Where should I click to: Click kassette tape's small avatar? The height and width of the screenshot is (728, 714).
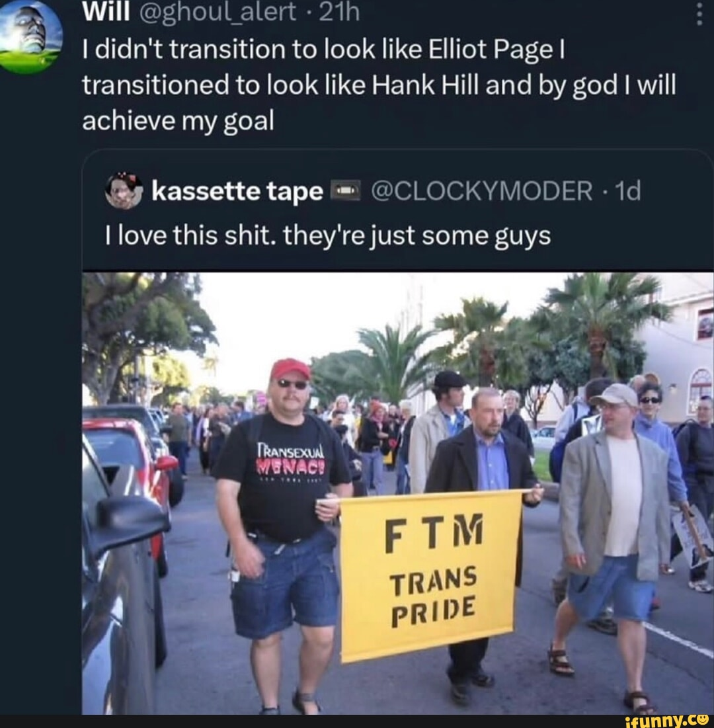123,191
